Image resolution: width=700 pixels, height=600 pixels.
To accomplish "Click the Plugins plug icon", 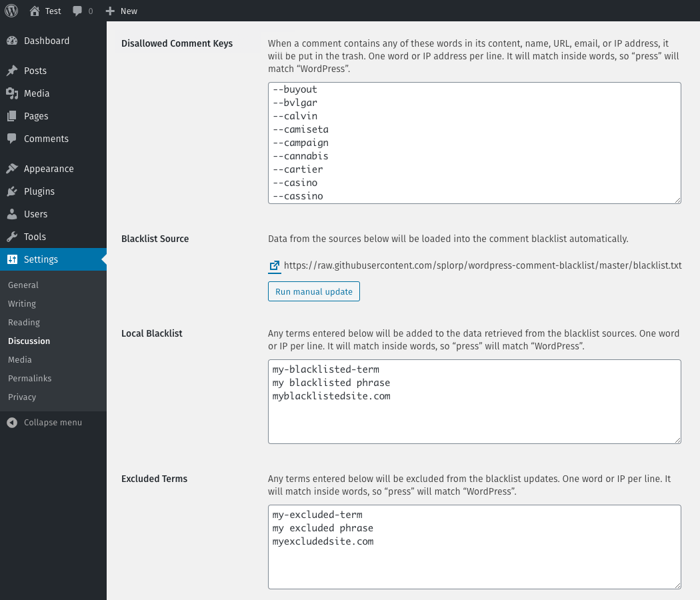I will [x=12, y=191].
